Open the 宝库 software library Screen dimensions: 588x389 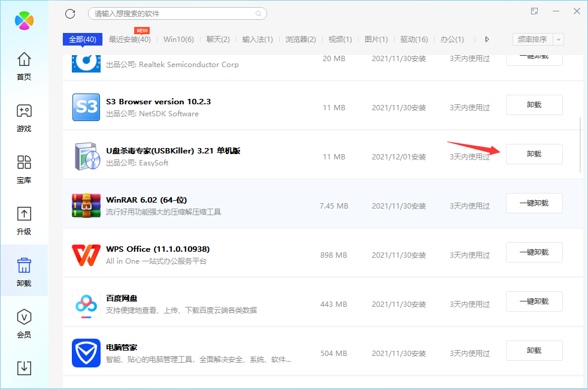24,170
